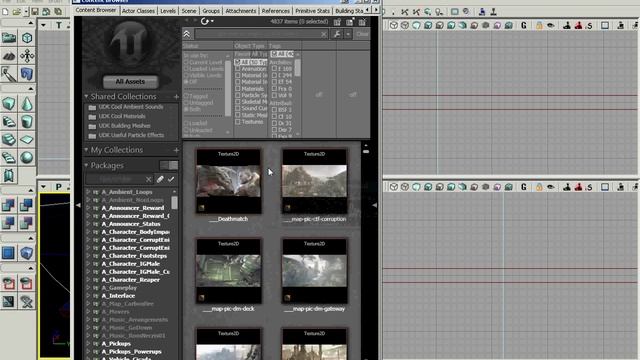
Task: Clear the package filter with X
Action: [149, 179]
